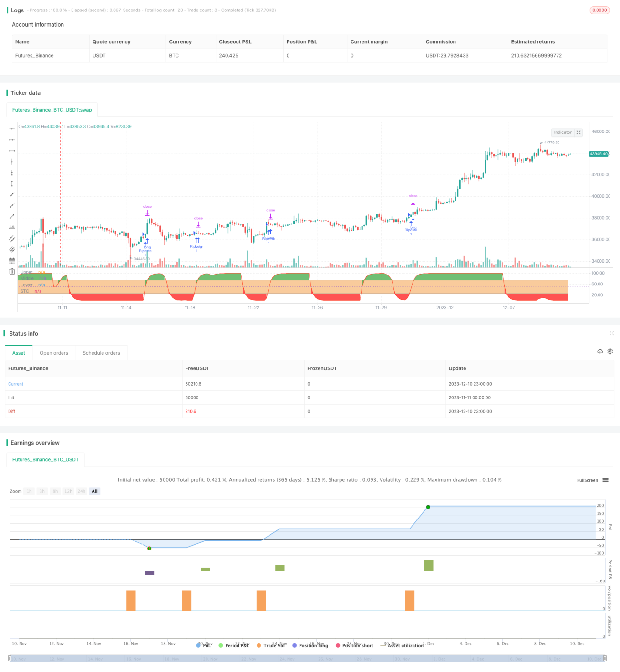
Task: Collapse the Status info panel
Action: pos(611,333)
